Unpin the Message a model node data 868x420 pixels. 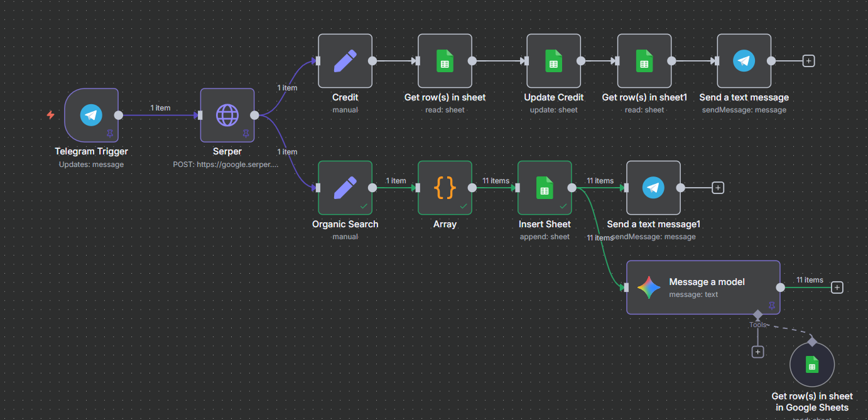(771, 306)
